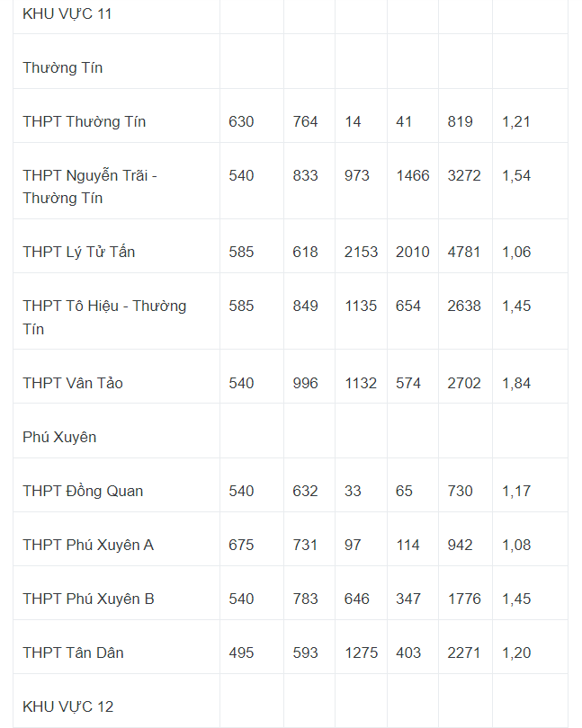The width and height of the screenshot is (582, 728).
Task: Click the THPT Thường Tín school name
Action: coord(85,121)
